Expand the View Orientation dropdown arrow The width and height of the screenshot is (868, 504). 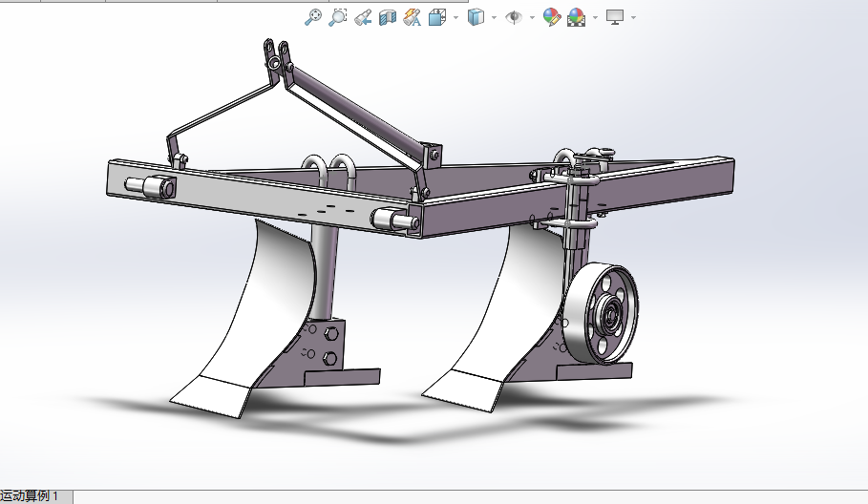coord(455,17)
